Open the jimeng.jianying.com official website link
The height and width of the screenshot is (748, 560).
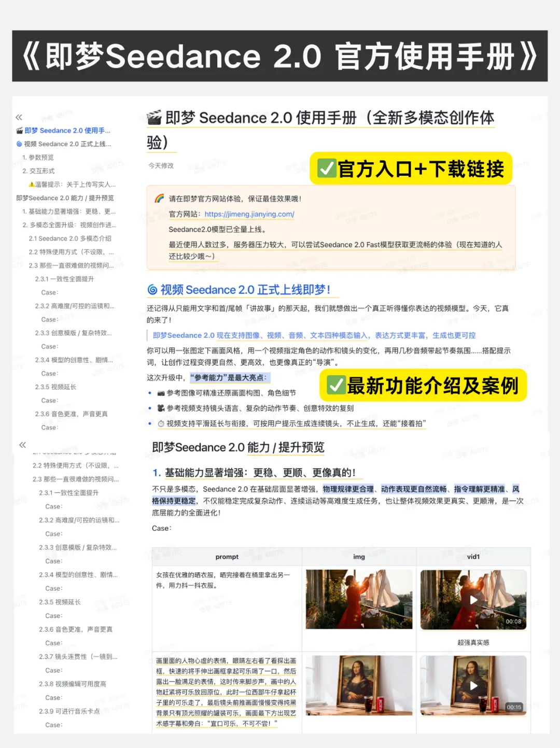(x=249, y=214)
